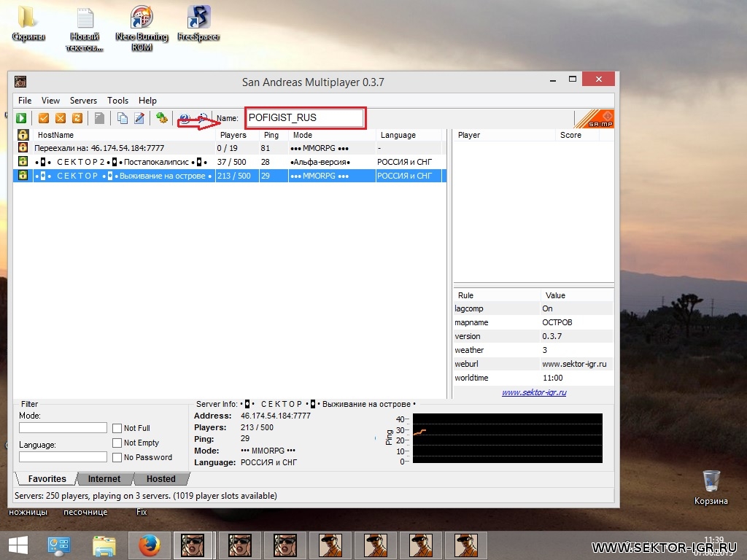Screen dimensions: 747x560
Task: Click the blue question mark Help icon
Action: coord(185,118)
